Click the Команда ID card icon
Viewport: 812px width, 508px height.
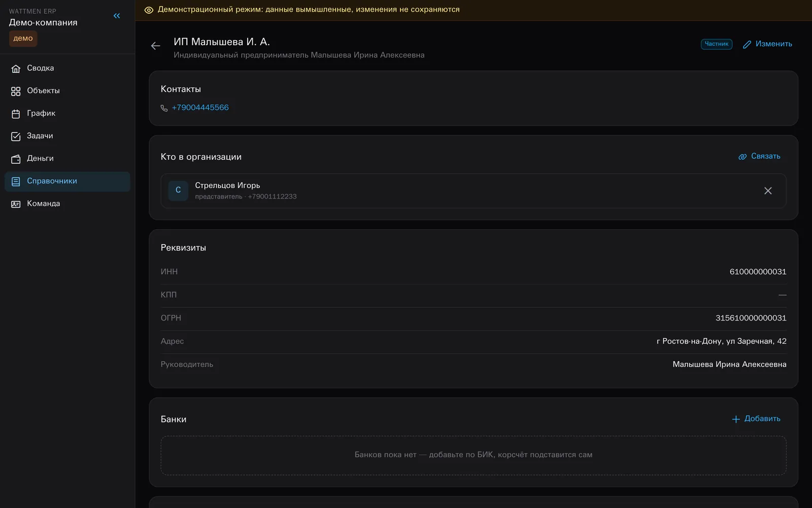tap(16, 204)
